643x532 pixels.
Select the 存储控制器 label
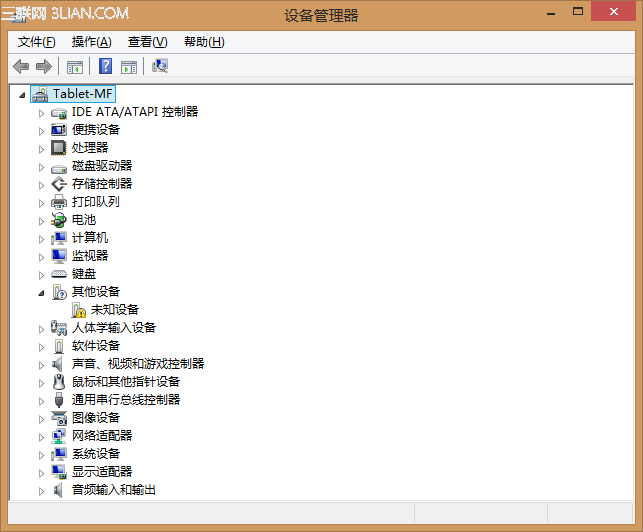[x=102, y=184]
